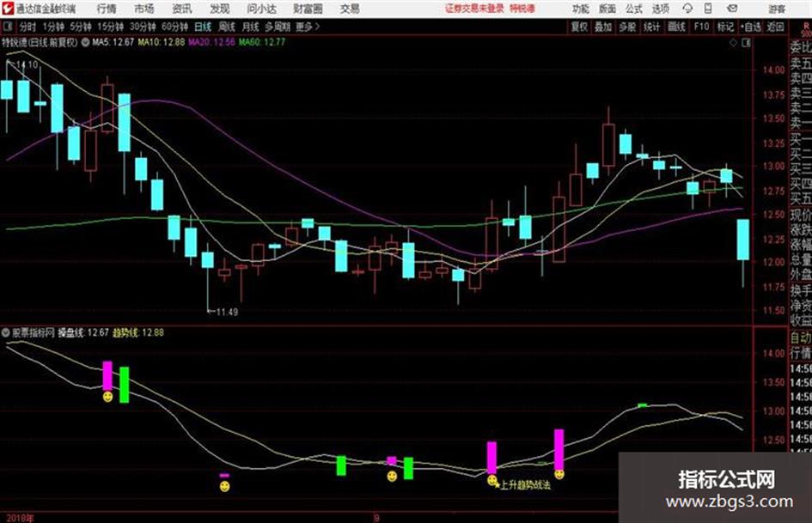This screenshot has width=812, height=523.
Task: Open the 市场 menu
Action: click(144, 9)
